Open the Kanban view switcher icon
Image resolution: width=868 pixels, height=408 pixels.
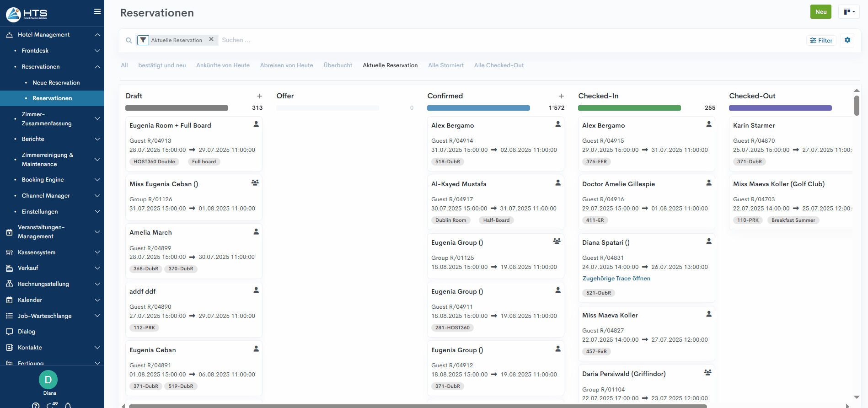click(849, 12)
